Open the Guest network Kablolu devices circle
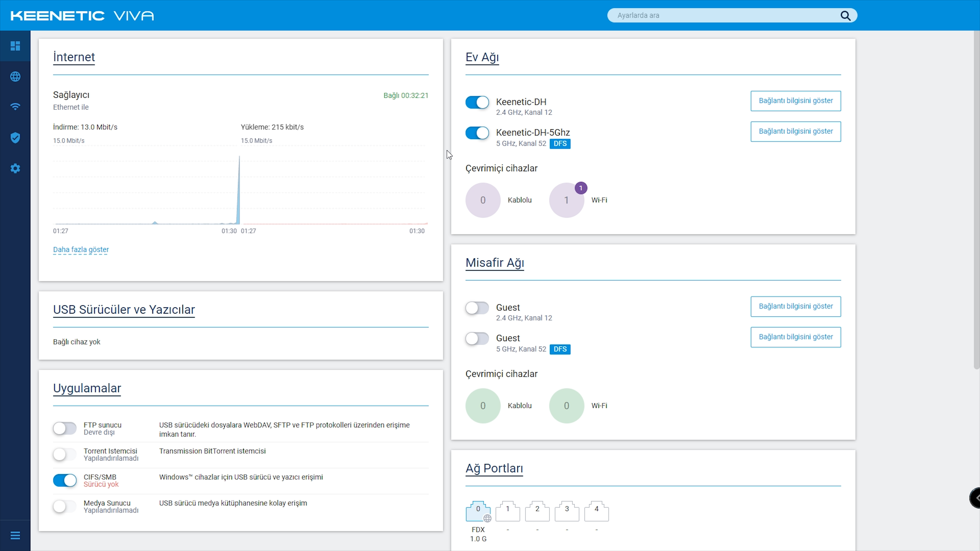The height and width of the screenshot is (551, 980). tap(483, 406)
